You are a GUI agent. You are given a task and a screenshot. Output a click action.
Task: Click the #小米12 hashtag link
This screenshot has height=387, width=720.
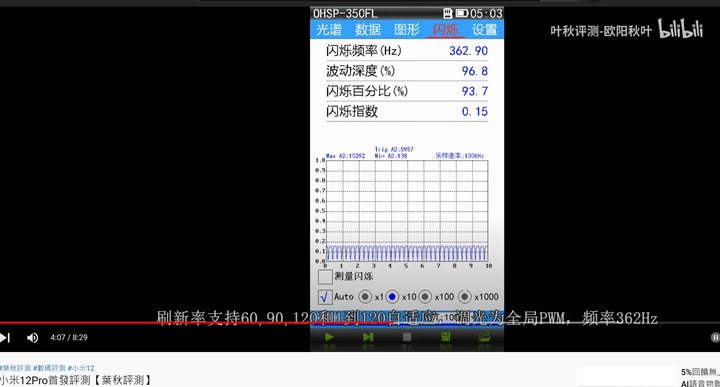pyautogui.click(x=81, y=368)
